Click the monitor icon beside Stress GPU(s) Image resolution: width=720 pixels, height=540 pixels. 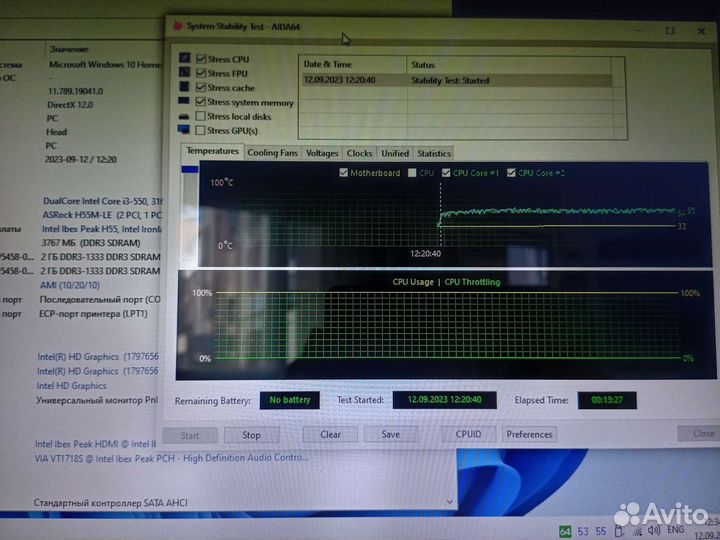click(x=184, y=130)
